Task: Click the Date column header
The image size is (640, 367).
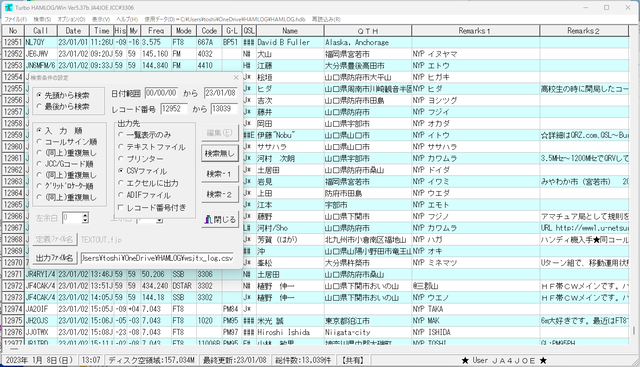Action: coord(73,31)
